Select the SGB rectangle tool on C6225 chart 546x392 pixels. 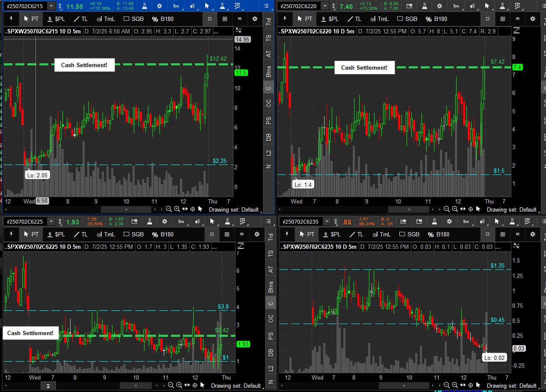click(x=133, y=234)
